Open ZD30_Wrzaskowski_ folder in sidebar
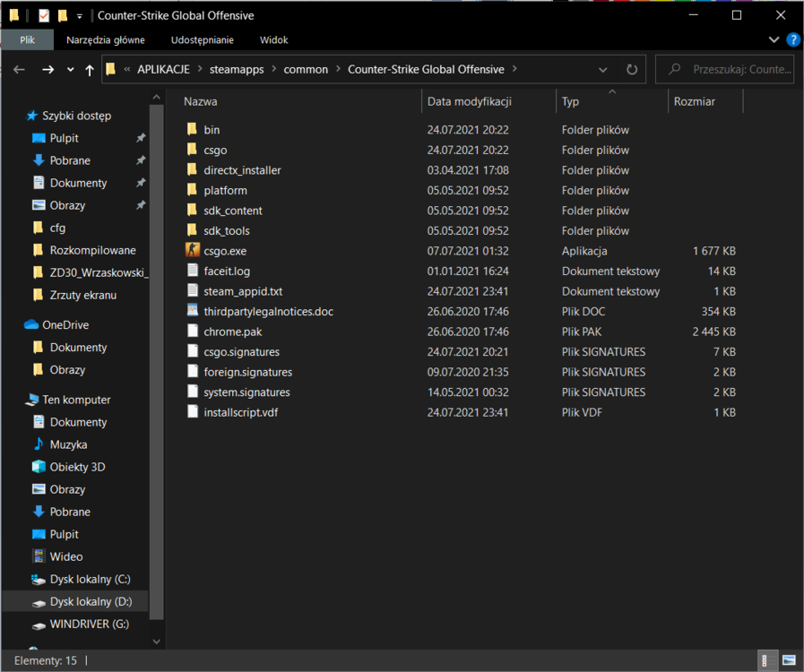The image size is (804, 672). point(90,272)
